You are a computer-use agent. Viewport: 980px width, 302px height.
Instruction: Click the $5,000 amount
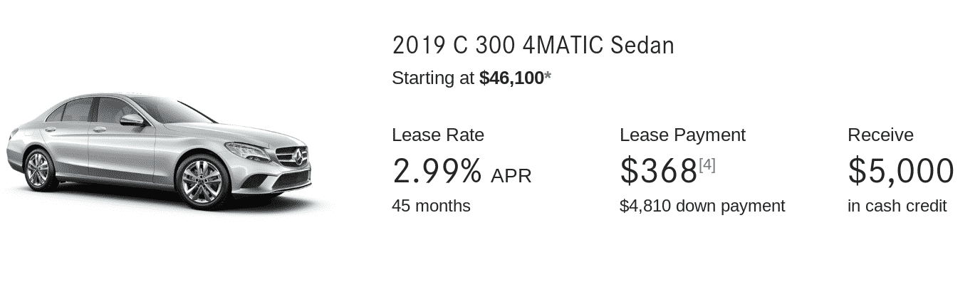pyautogui.click(x=900, y=171)
